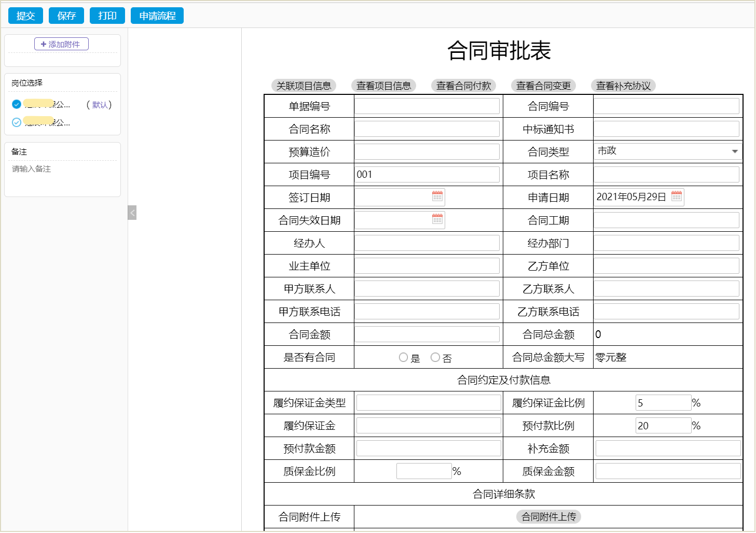756x533 pixels.
Task: Select 否 for 是否有合同
Action: click(x=435, y=357)
